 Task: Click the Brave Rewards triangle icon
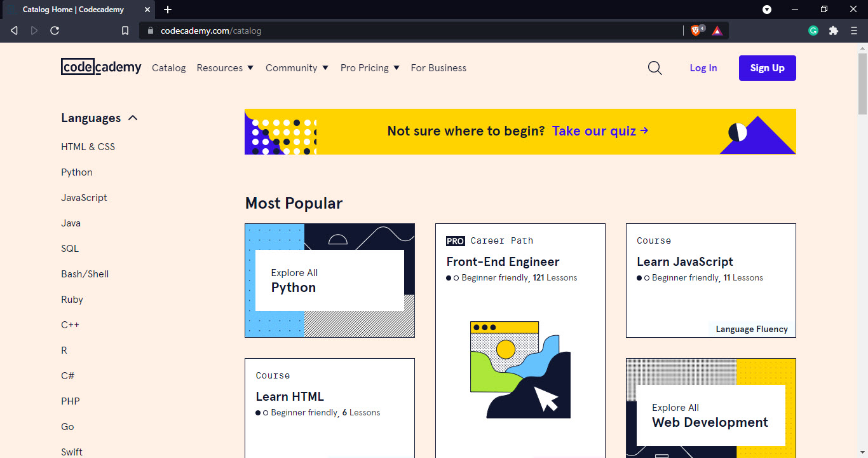click(717, 31)
